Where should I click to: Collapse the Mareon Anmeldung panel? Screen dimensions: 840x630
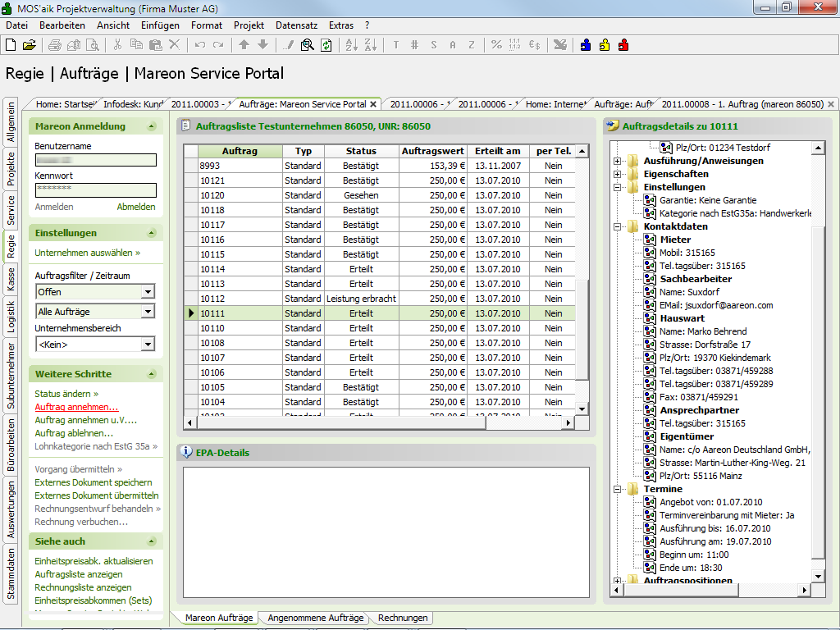click(152, 126)
